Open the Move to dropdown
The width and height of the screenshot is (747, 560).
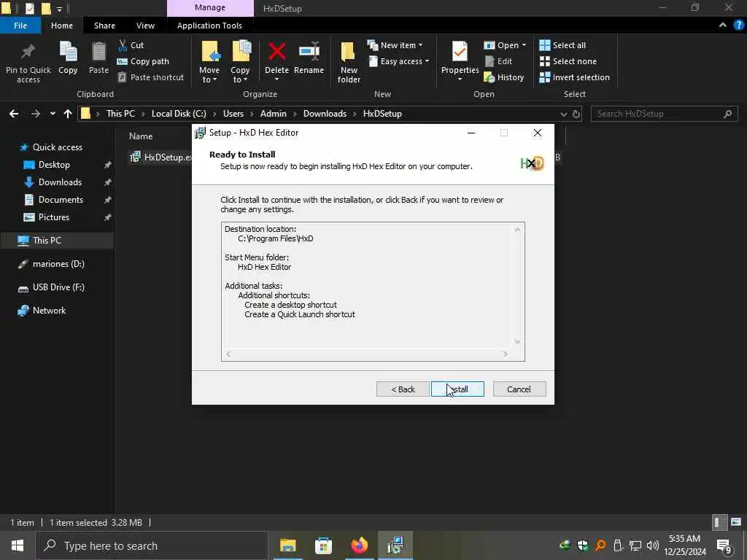tap(209, 62)
